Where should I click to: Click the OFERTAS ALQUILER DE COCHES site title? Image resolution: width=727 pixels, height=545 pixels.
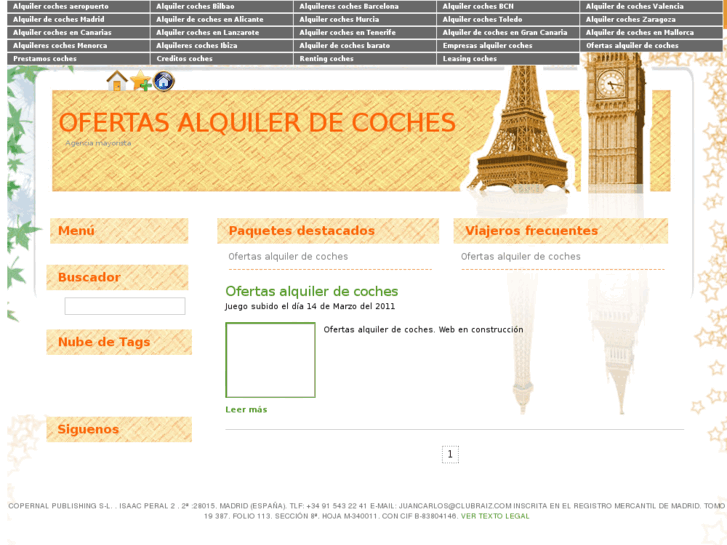pyautogui.click(x=257, y=123)
